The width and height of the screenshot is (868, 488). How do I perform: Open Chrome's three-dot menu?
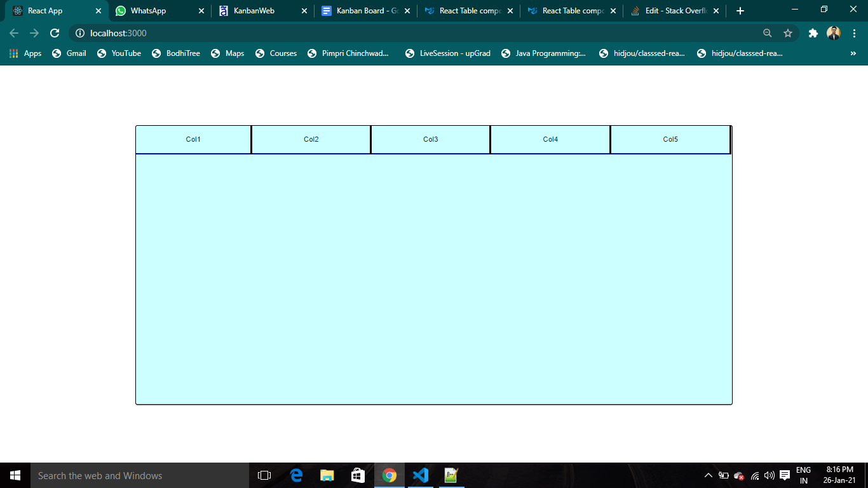(854, 33)
